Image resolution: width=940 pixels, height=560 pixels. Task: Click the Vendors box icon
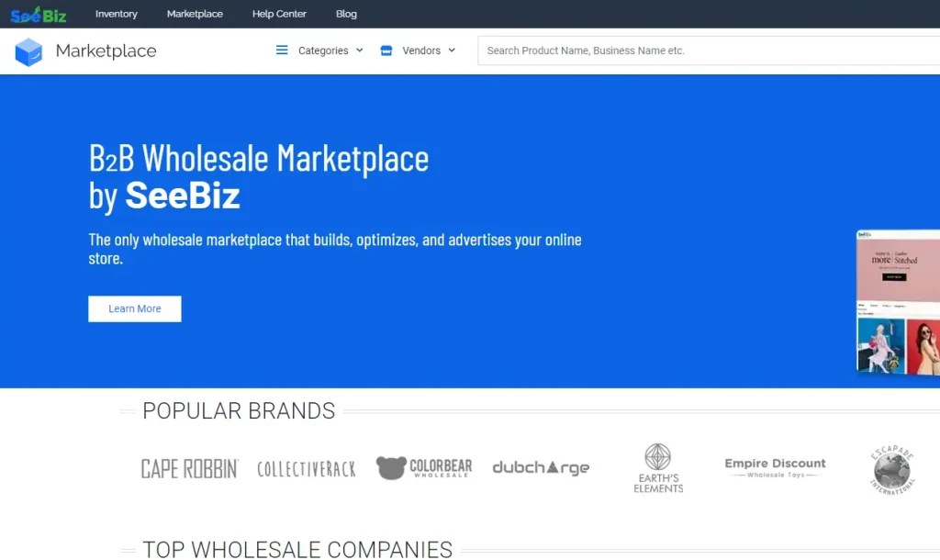tap(386, 50)
